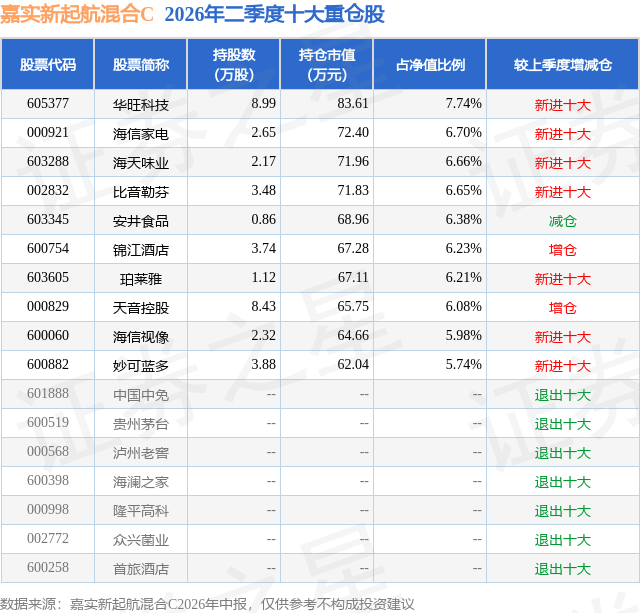640x613 pixels.
Task: Click the 首旅酒店 stock name
Action: [141, 569]
